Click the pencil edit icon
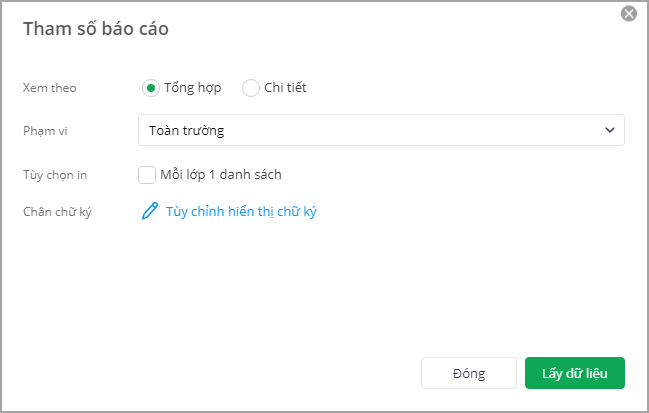Image resolution: width=649 pixels, height=413 pixels. pos(150,211)
